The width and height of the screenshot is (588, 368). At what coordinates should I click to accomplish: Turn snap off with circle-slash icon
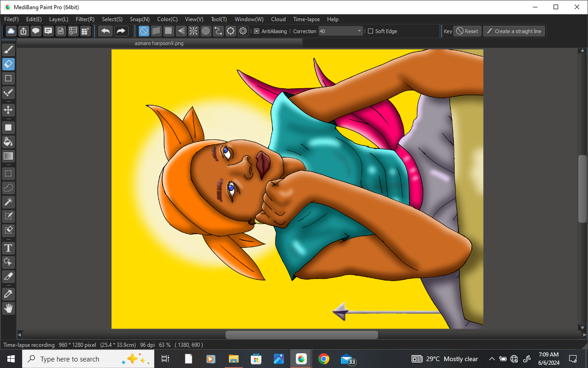[144, 31]
